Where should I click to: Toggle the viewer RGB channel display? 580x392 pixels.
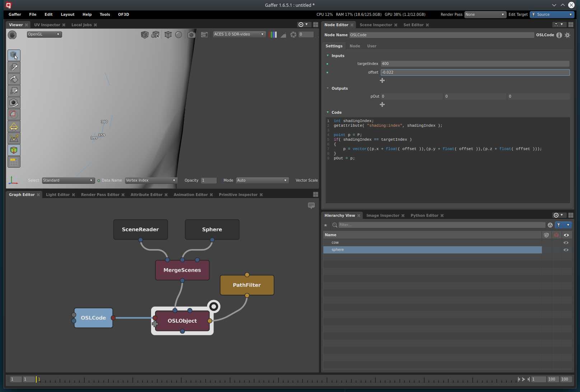(272, 34)
